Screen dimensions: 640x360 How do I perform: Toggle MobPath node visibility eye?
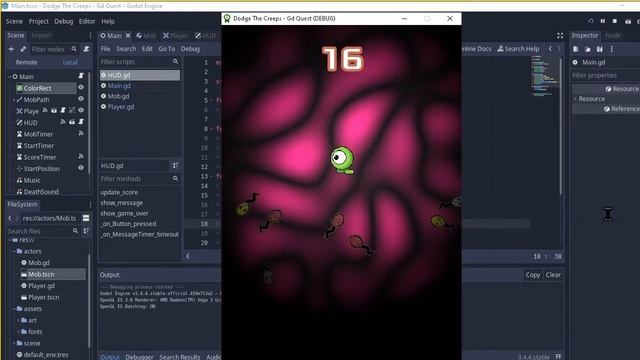pos(81,99)
